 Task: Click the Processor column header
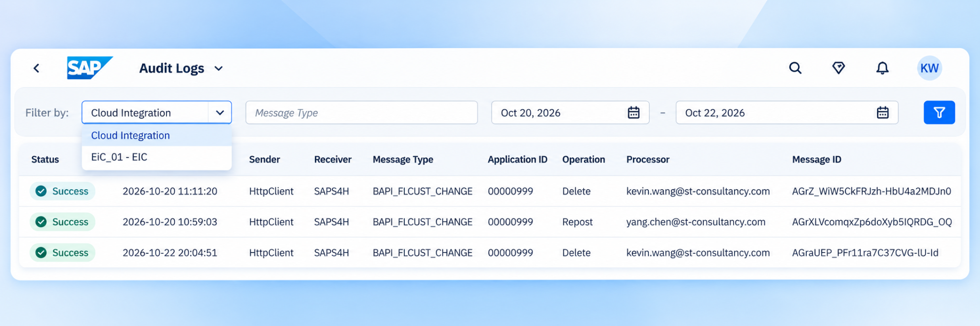click(648, 160)
